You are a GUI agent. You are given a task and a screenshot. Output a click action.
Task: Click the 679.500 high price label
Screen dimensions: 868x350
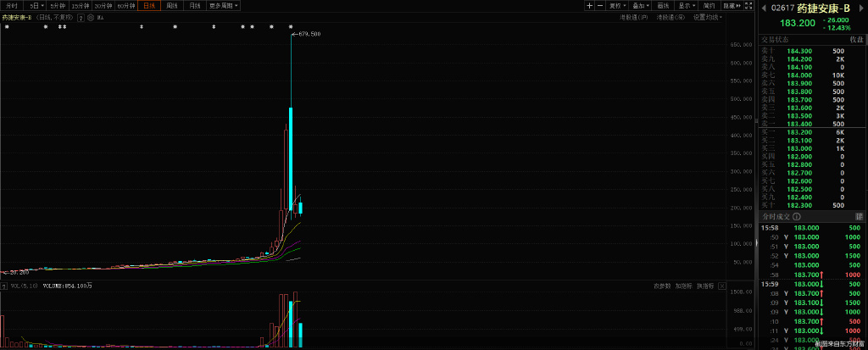click(309, 35)
